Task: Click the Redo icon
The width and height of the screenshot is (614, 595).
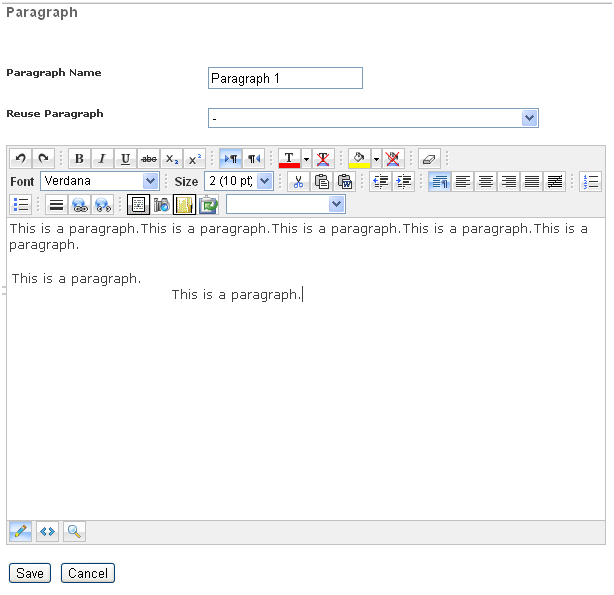Action: point(43,158)
